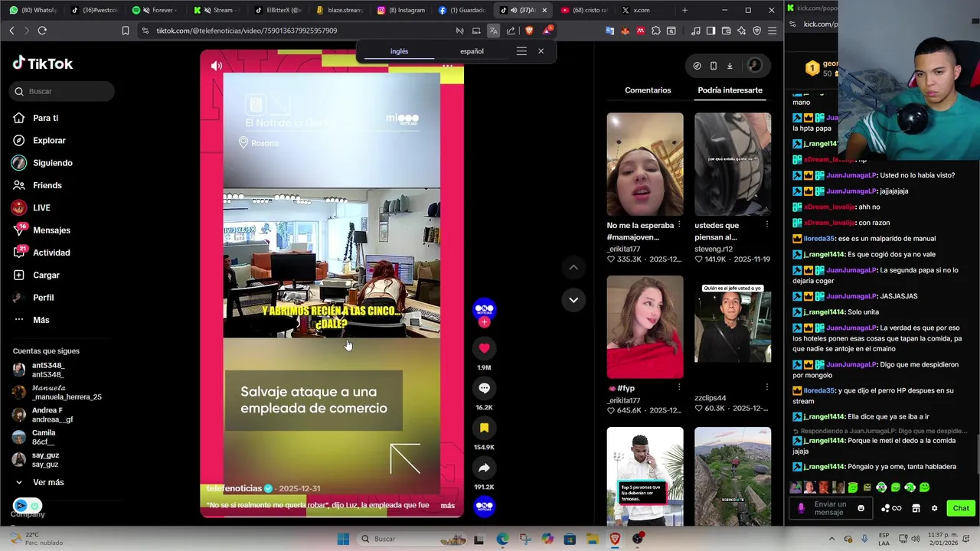Screen dimensions: 980x551
Task: Go to previous video up arrow
Action: pos(573,267)
